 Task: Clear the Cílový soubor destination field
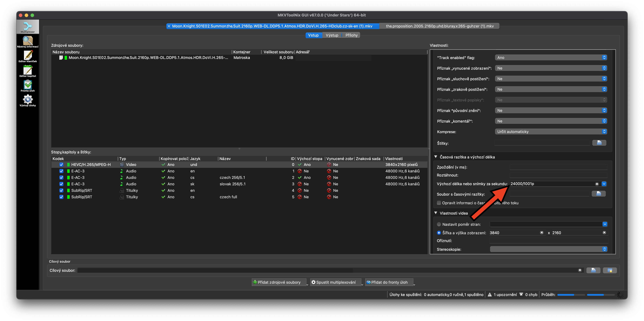click(580, 270)
